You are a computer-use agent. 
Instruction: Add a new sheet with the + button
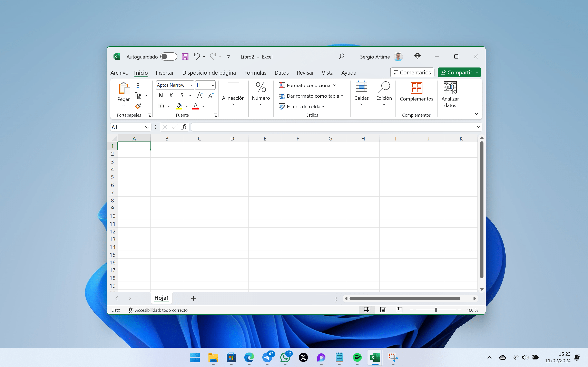click(193, 298)
